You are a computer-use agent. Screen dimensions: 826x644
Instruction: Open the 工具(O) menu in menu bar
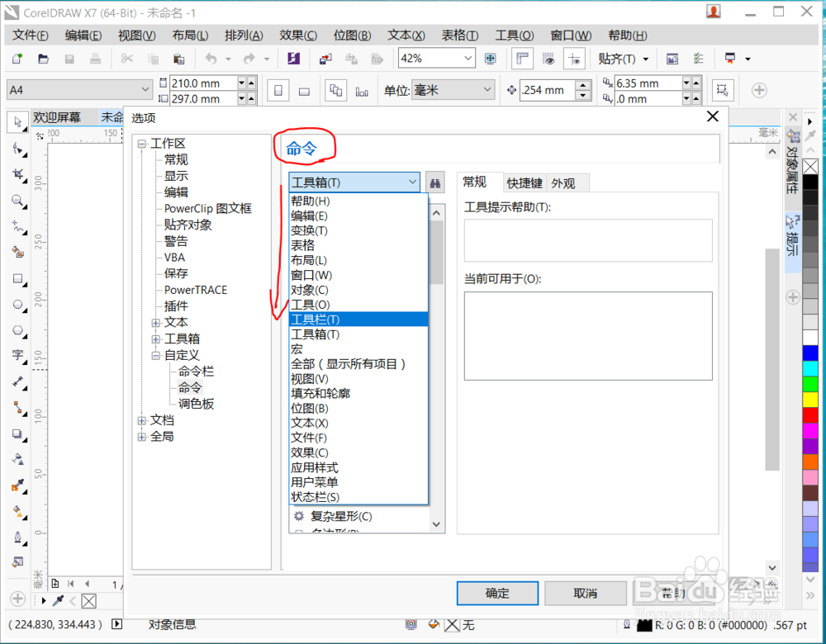[x=514, y=36]
